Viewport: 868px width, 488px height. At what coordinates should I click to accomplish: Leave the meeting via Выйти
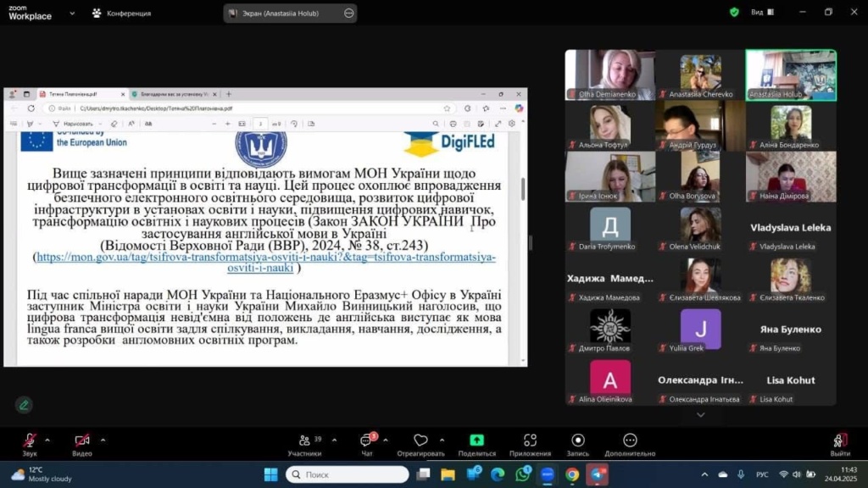pos(840,444)
